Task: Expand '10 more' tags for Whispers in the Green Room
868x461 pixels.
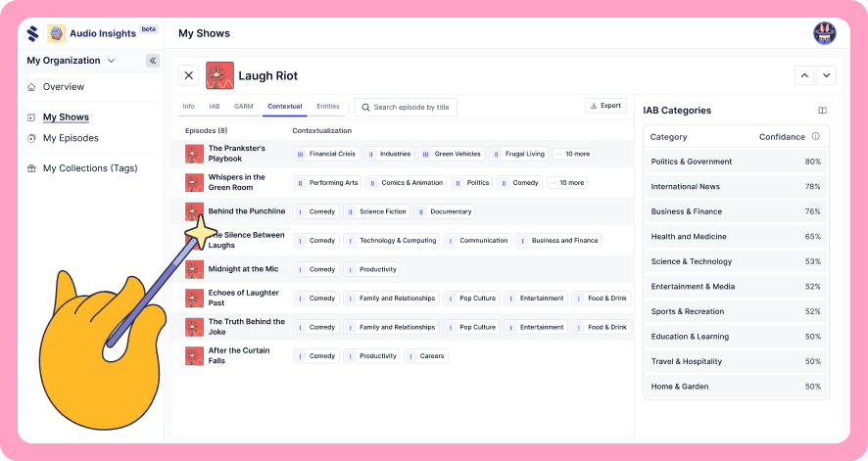Action: (567, 183)
